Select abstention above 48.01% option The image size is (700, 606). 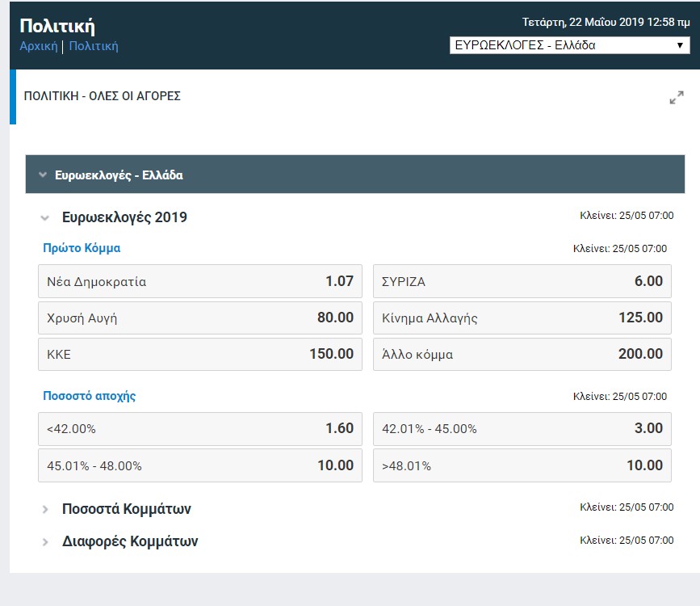(522, 465)
